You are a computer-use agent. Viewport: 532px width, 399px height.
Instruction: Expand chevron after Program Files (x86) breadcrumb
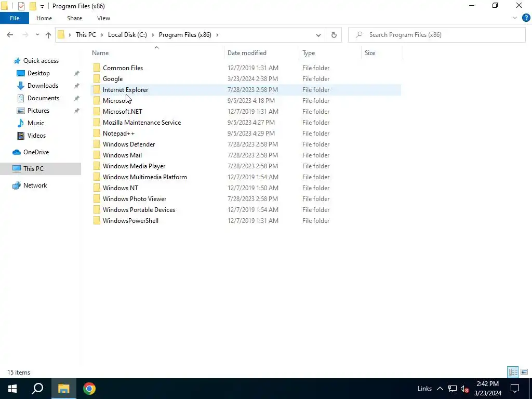(x=217, y=35)
